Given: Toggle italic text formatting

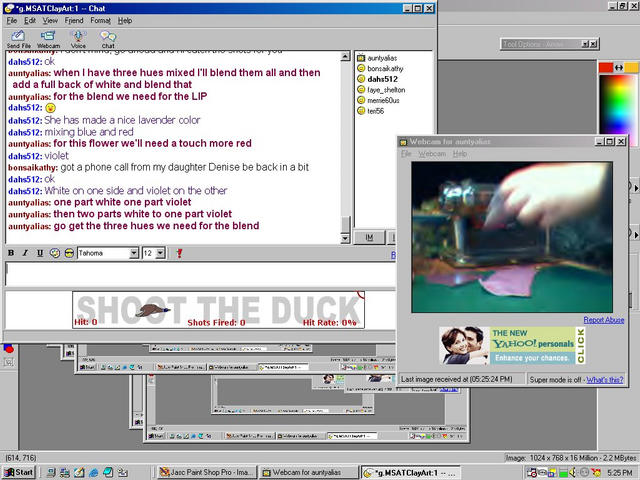Looking at the screenshot, I should [x=25, y=253].
